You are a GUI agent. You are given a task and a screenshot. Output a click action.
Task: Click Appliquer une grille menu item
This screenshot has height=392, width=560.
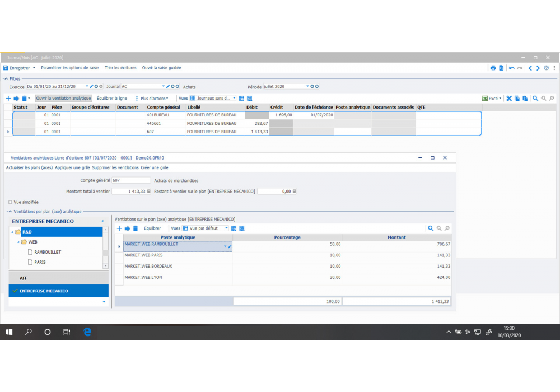[72, 167]
